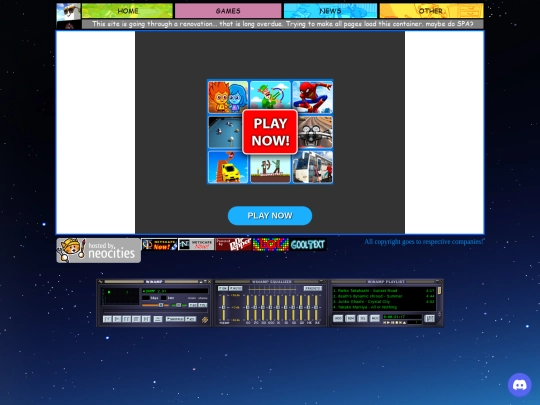Screen dimensions: 540x405
Task: Click the site avatar logo beside HOME
Action: (69, 16)
